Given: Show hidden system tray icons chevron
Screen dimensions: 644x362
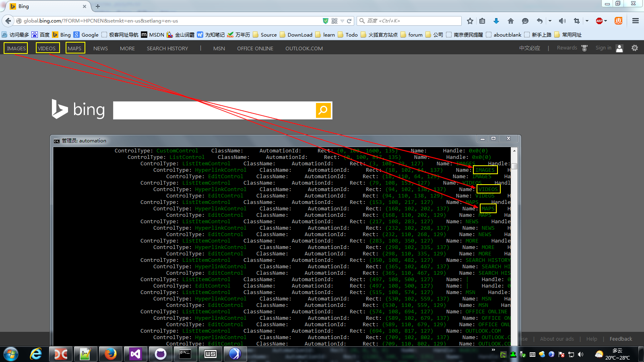Looking at the screenshot, I should click(493, 350).
